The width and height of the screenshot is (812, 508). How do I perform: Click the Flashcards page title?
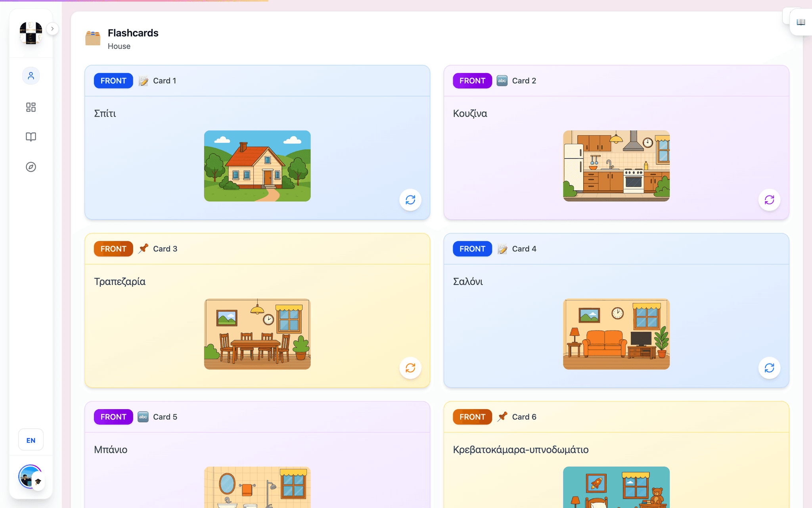click(133, 33)
